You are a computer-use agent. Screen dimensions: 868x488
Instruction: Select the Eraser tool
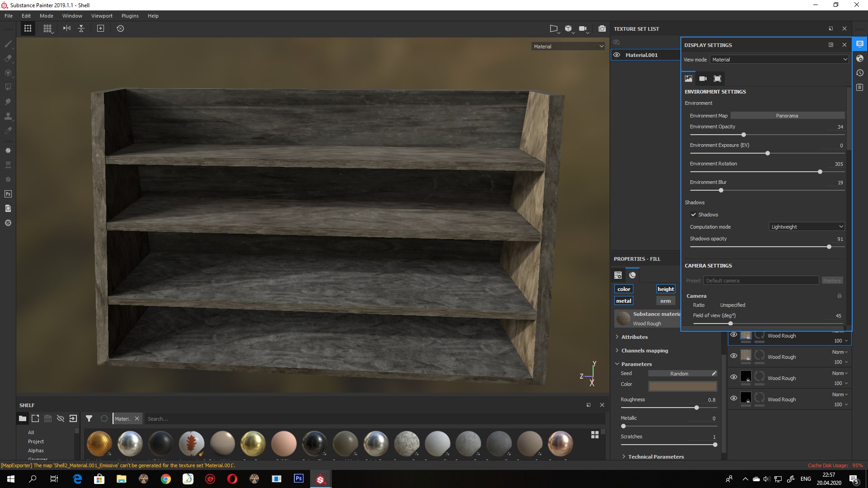point(8,58)
